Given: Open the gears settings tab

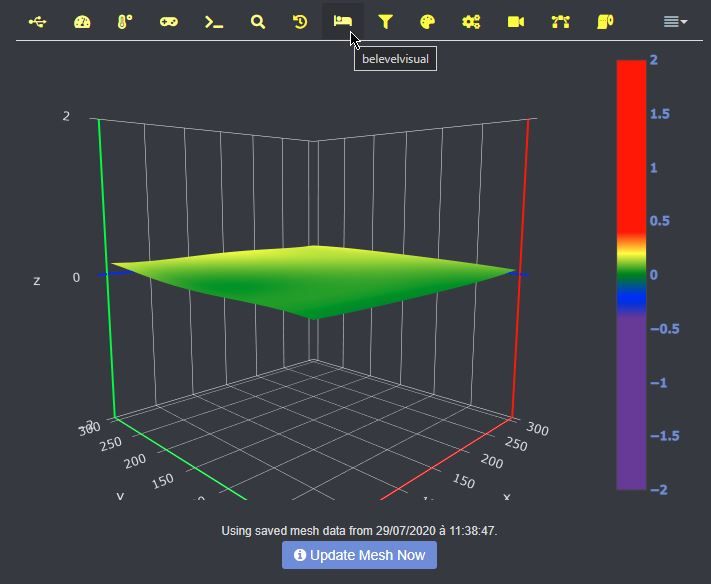Looking at the screenshot, I should [471, 21].
